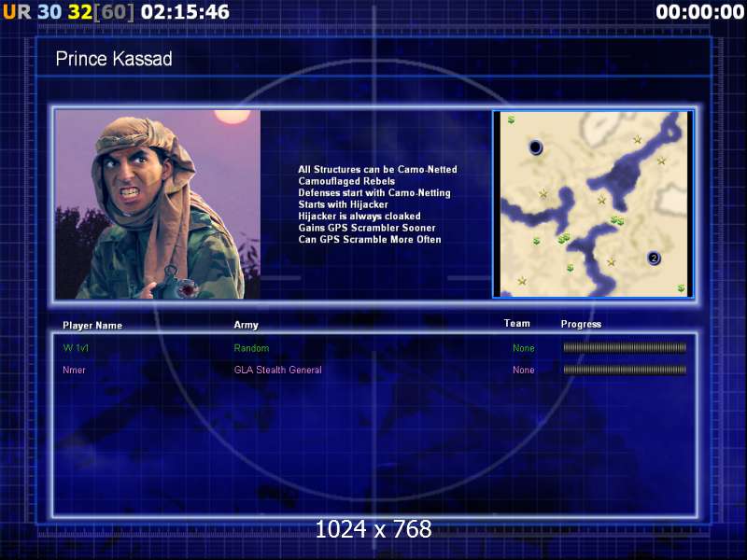This screenshot has width=747, height=560.
Task: Click the Player Name column header
Action: click(x=92, y=326)
